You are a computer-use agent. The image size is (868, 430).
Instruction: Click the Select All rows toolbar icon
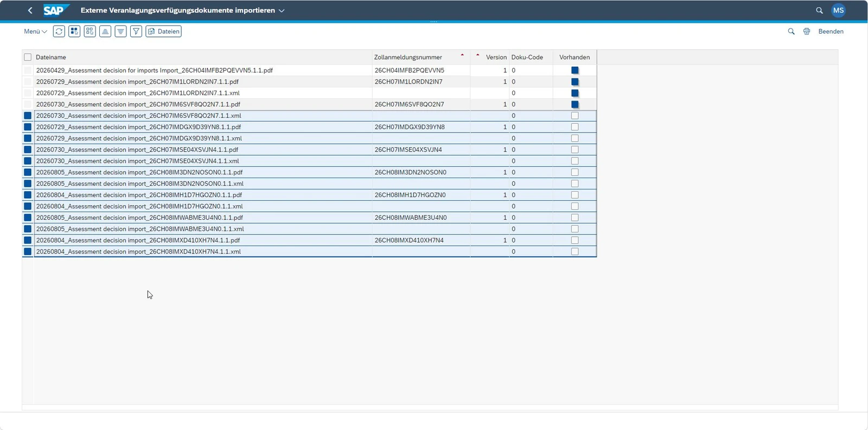[x=74, y=31]
